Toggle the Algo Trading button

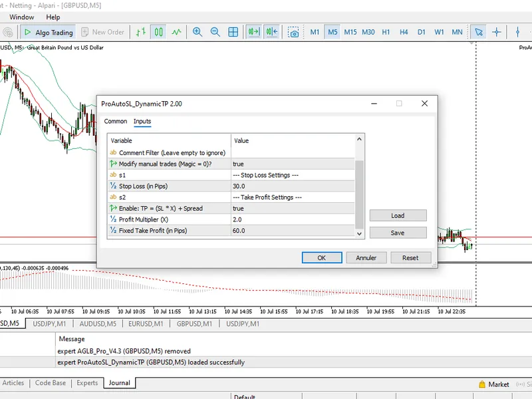coord(48,32)
